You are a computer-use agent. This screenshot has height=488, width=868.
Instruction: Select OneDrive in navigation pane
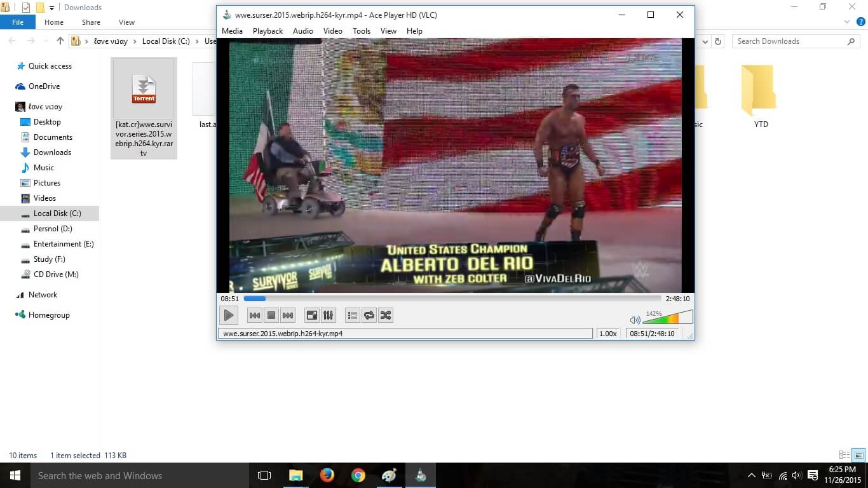click(44, 86)
